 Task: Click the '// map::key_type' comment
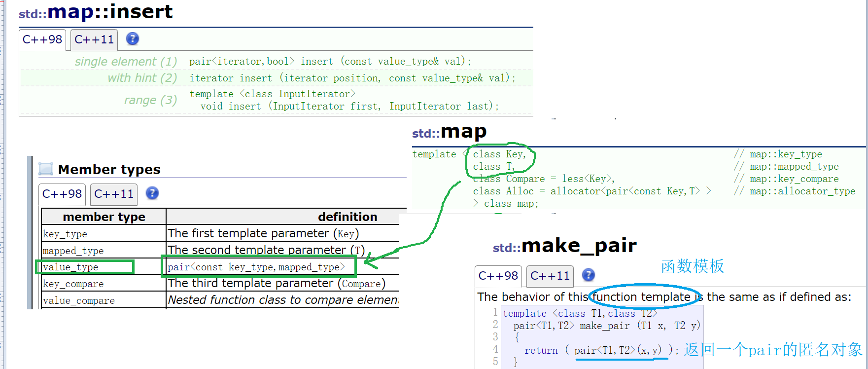(x=778, y=154)
